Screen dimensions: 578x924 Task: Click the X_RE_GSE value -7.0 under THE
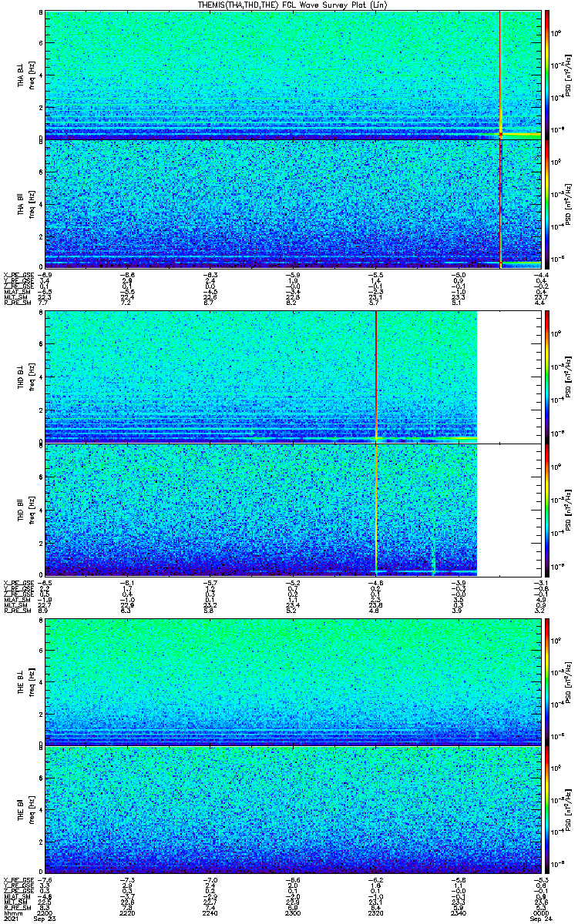210,880
